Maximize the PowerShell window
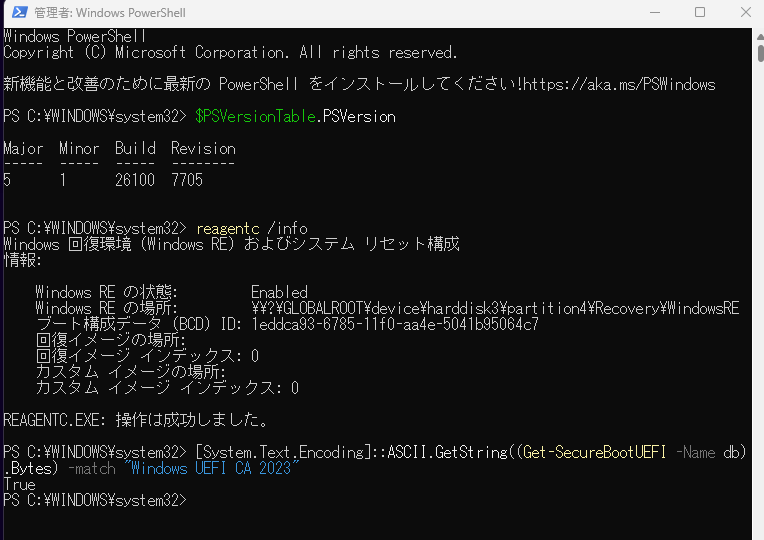The width and height of the screenshot is (764, 540). click(699, 13)
